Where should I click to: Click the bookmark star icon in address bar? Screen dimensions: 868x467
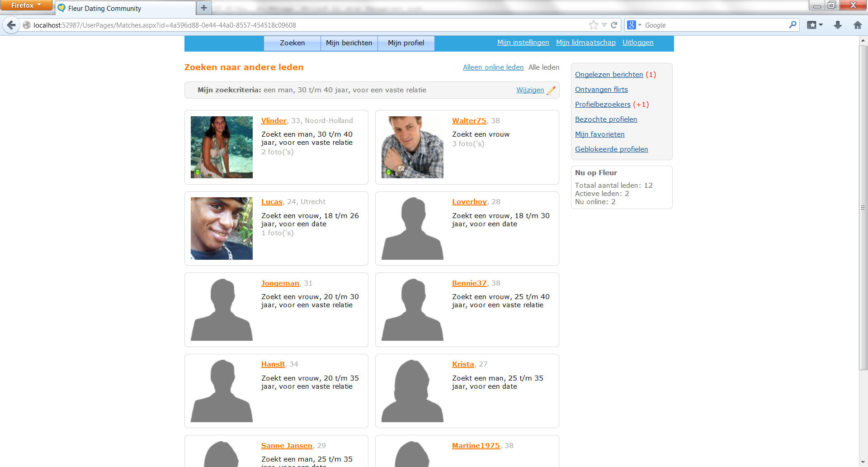[594, 25]
